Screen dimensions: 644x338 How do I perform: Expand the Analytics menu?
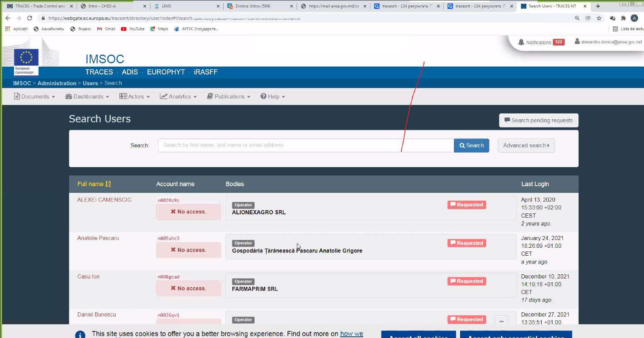178,96
